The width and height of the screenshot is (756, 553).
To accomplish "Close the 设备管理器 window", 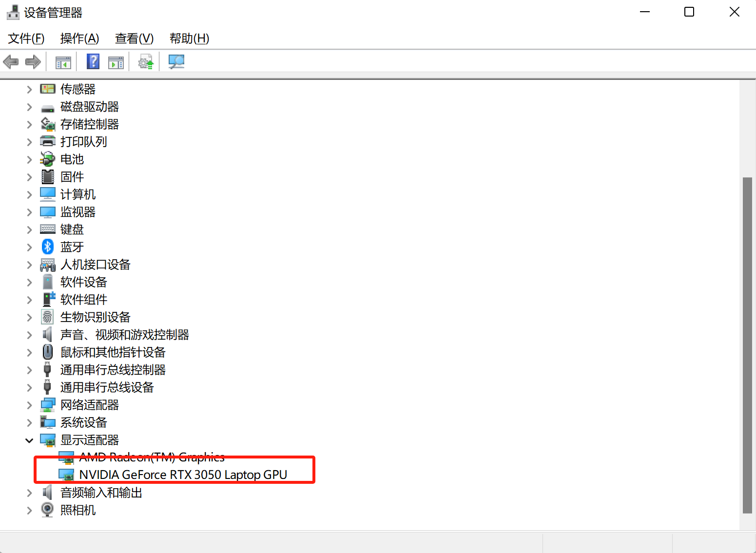I will click(x=735, y=12).
